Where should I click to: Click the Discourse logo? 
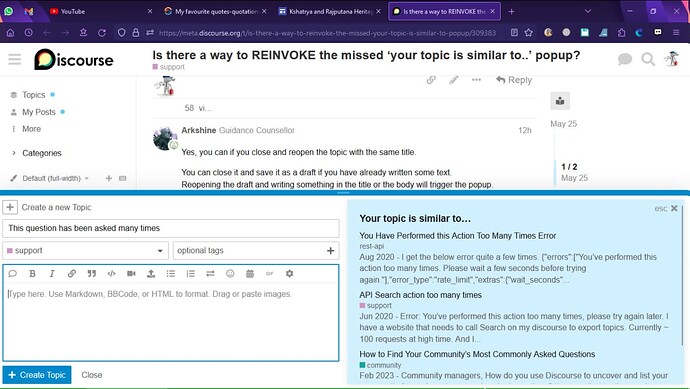74,59
